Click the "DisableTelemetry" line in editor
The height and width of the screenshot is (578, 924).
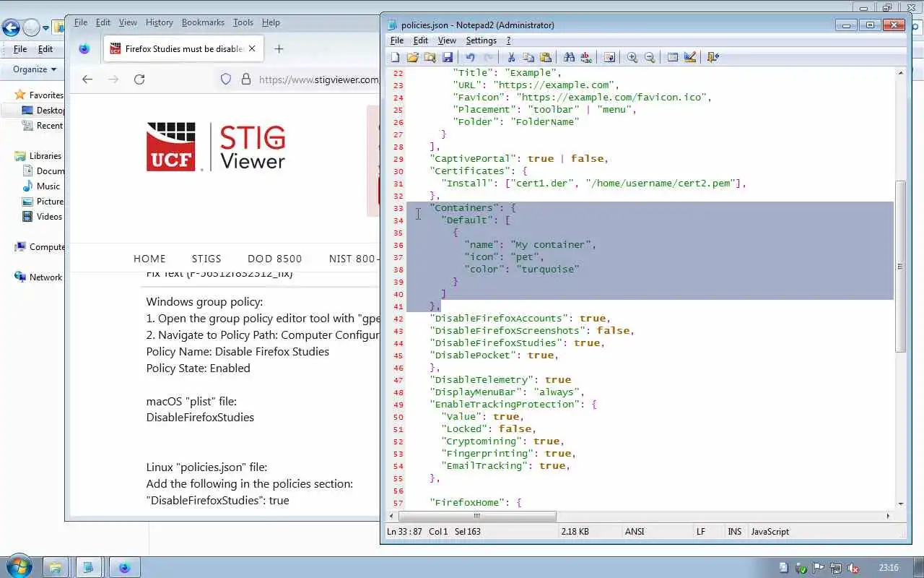[x=500, y=379]
